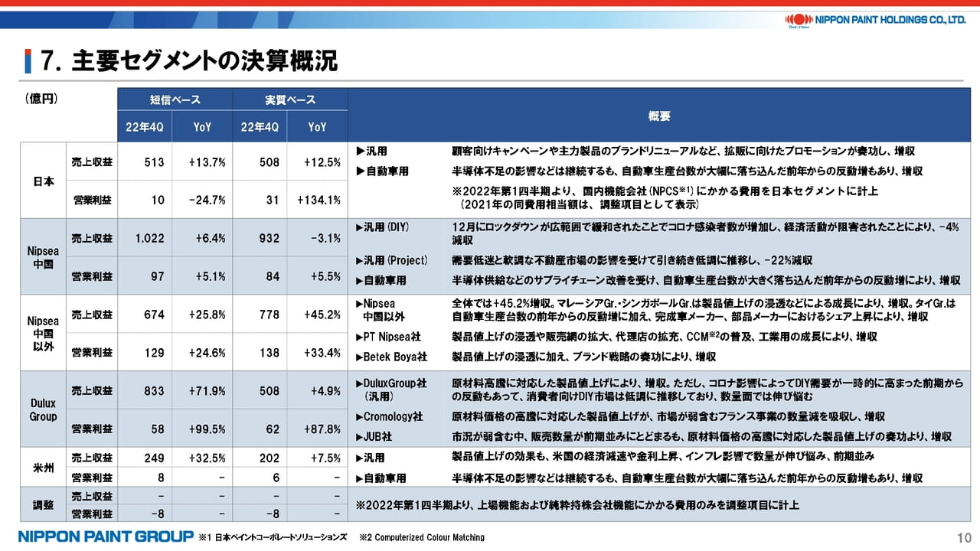
Task: Select the 778 revenue cell
Action: pyautogui.click(x=260, y=314)
